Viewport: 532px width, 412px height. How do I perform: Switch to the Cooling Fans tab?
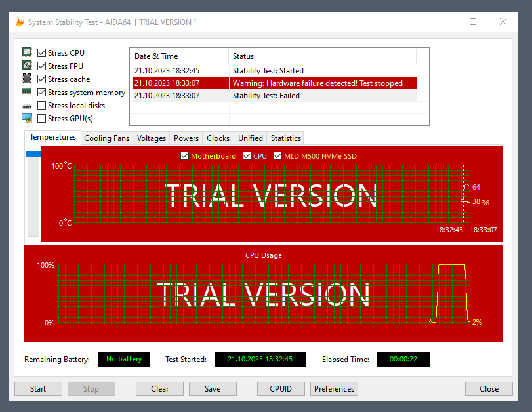click(106, 138)
